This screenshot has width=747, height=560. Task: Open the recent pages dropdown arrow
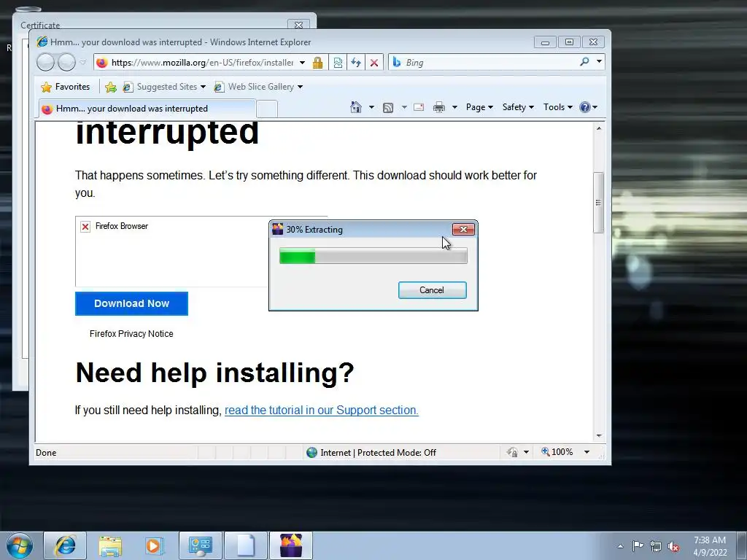pos(83,63)
